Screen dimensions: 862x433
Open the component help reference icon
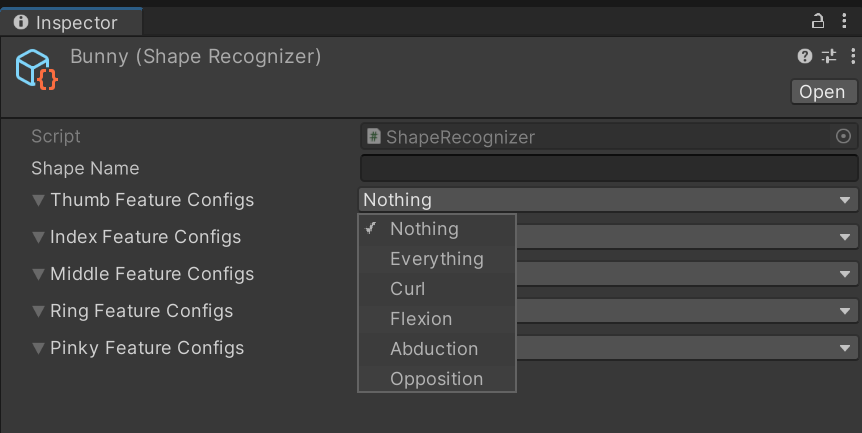click(805, 56)
